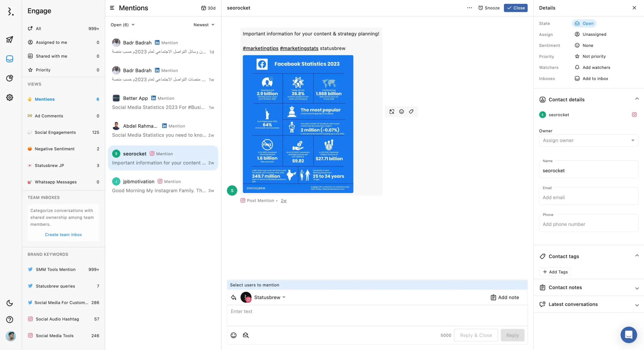Open the three-dot more options menu
The height and width of the screenshot is (350, 644).
pyautogui.click(x=469, y=8)
